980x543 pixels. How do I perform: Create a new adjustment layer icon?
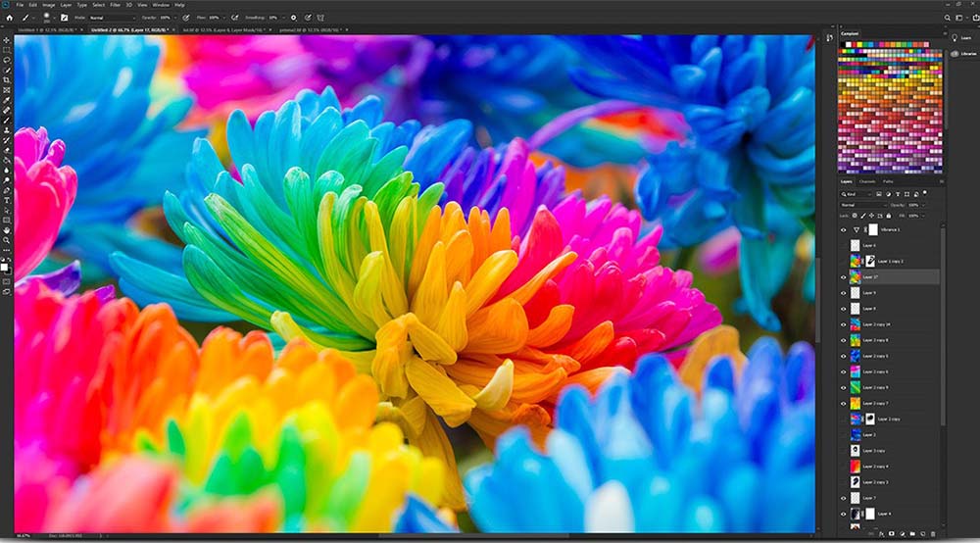point(902,533)
